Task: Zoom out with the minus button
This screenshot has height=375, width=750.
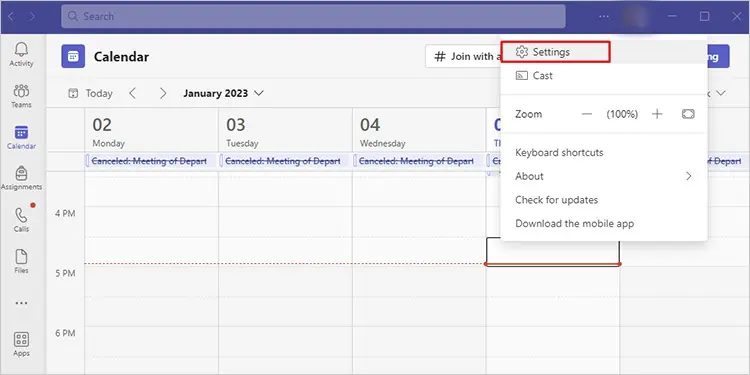Action: [587, 114]
